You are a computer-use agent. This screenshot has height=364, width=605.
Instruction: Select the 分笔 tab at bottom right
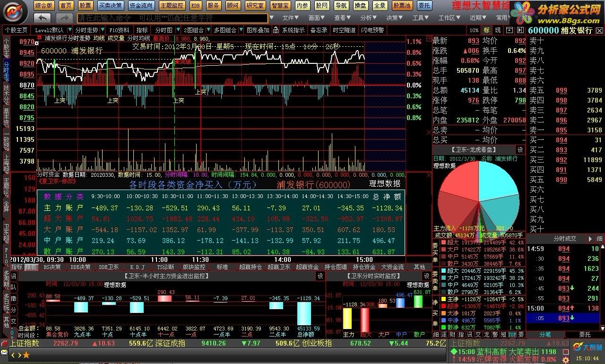pyautogui.click(x=545, y=334)
